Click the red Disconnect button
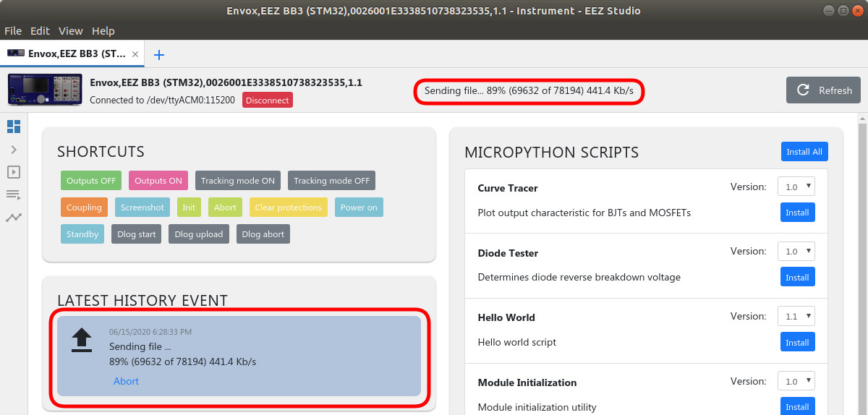Image resolution: width=868 pixels, height=415 pixels. coord(268,100)
